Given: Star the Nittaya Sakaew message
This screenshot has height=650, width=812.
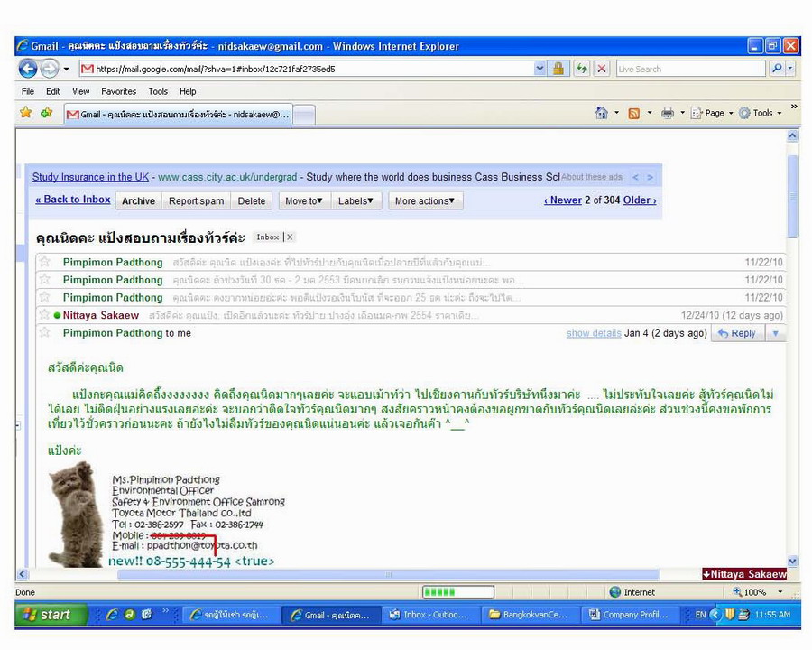Looking at the screenshot, I should pyautogui.click(x=44, y=315).
